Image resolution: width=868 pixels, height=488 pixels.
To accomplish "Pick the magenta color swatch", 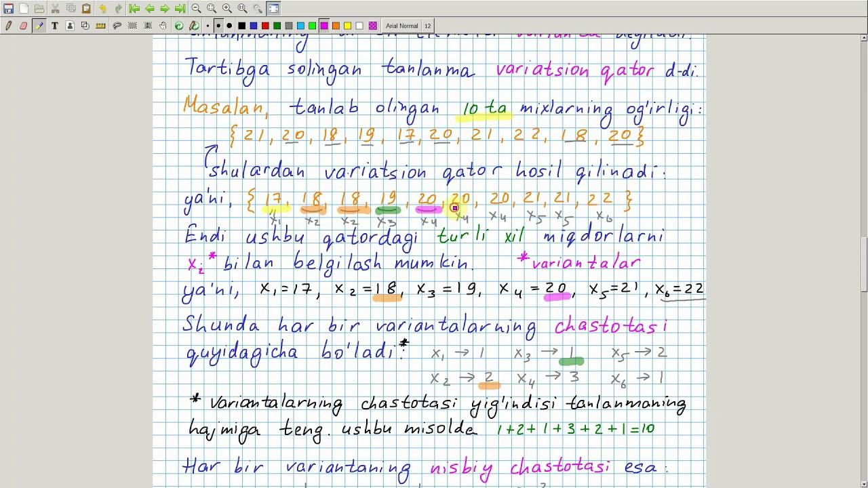I will 324,26.
